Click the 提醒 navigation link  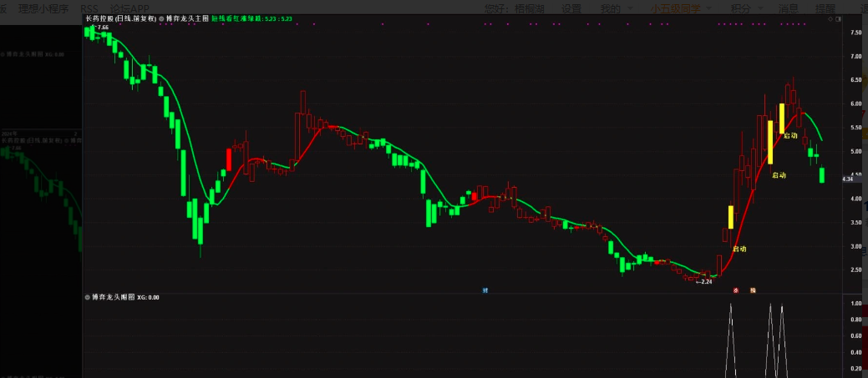click(825, 8)
